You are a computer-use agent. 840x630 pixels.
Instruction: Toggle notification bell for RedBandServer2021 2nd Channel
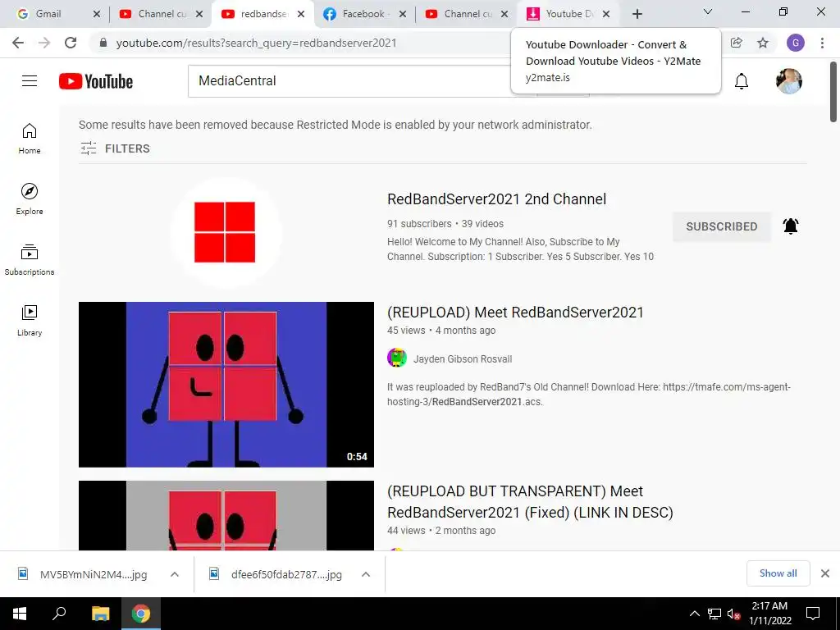[791, 226]
